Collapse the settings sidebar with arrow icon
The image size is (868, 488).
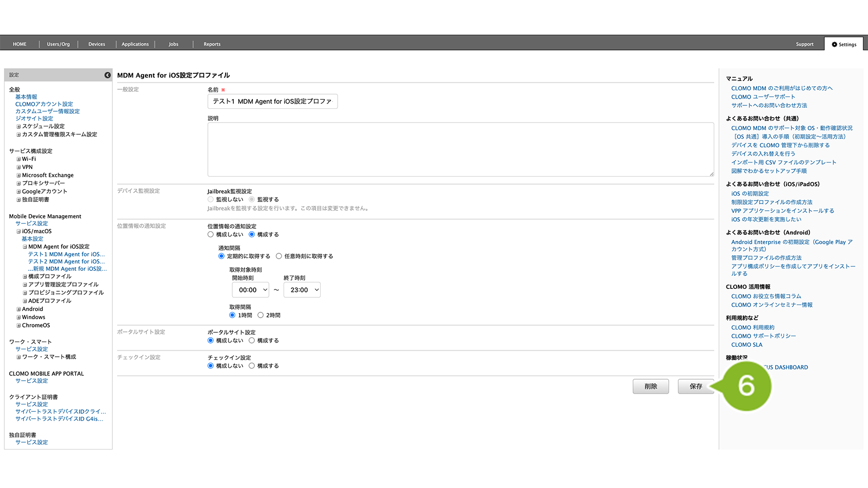tap(107, 75)
